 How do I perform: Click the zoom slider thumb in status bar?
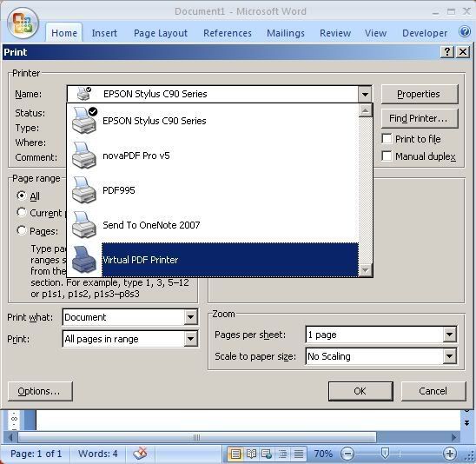(385, 454)
